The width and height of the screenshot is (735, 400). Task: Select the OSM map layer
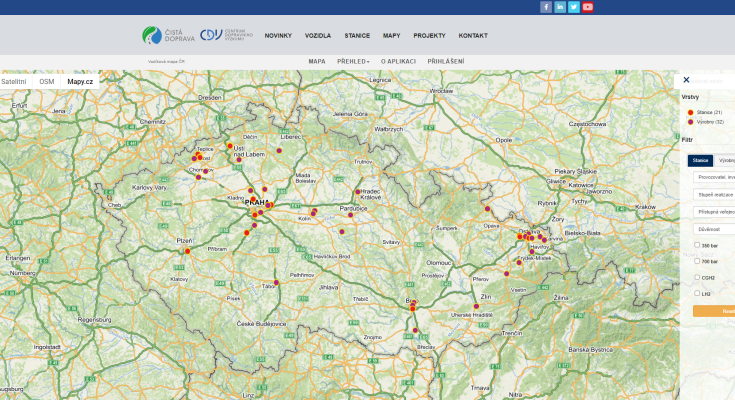coord(46,82)
